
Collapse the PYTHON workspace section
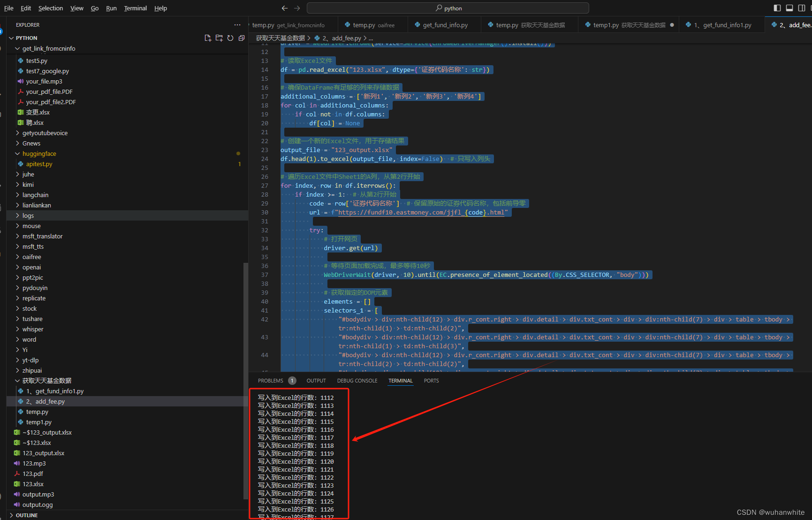click(x=26, y=38)
